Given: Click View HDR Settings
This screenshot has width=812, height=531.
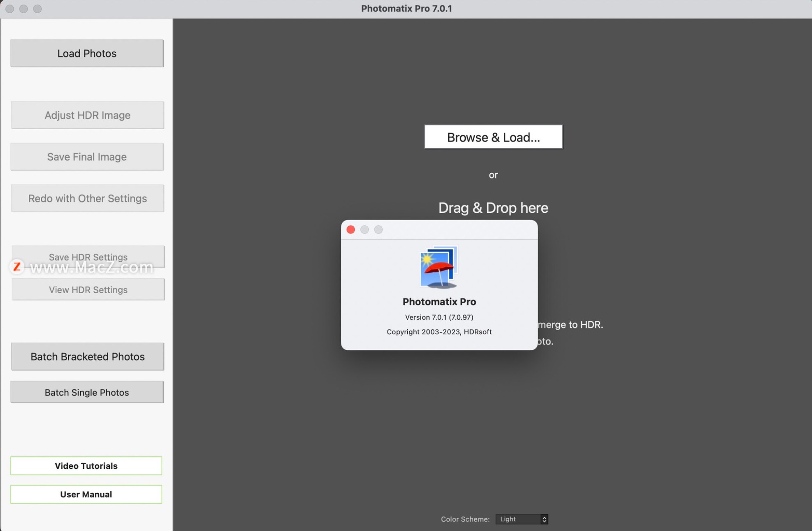Looking at the screenshot, I should tap(88, 289).
